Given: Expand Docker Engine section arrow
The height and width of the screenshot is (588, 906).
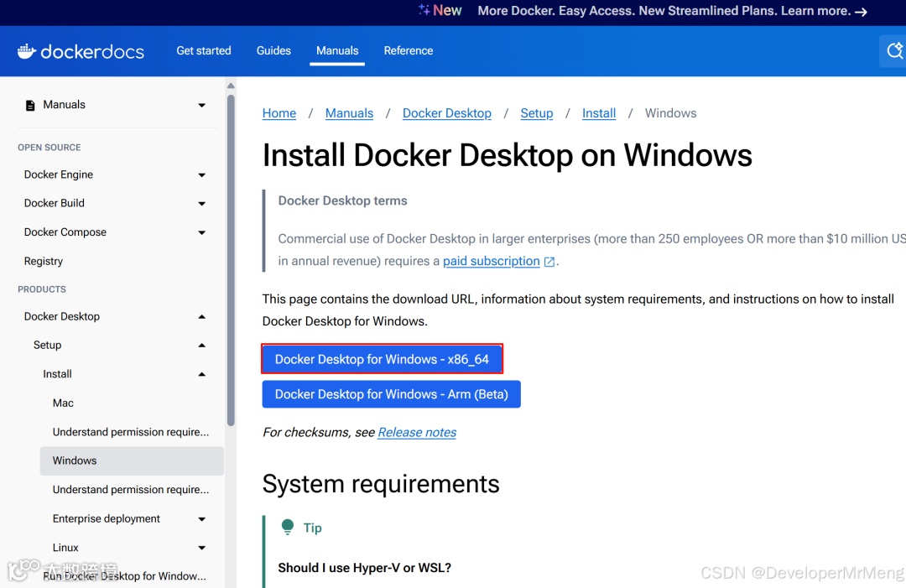Looking at the screenshot, I should (201, 175).
